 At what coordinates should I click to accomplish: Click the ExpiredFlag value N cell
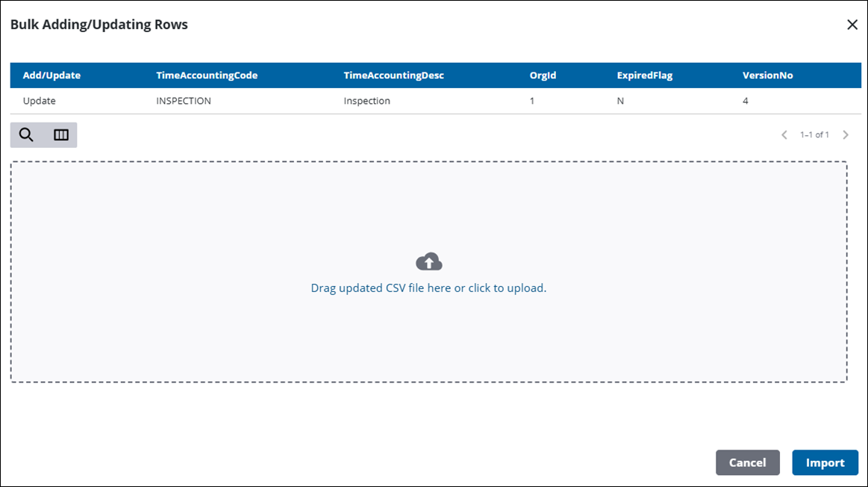[620, 101]
